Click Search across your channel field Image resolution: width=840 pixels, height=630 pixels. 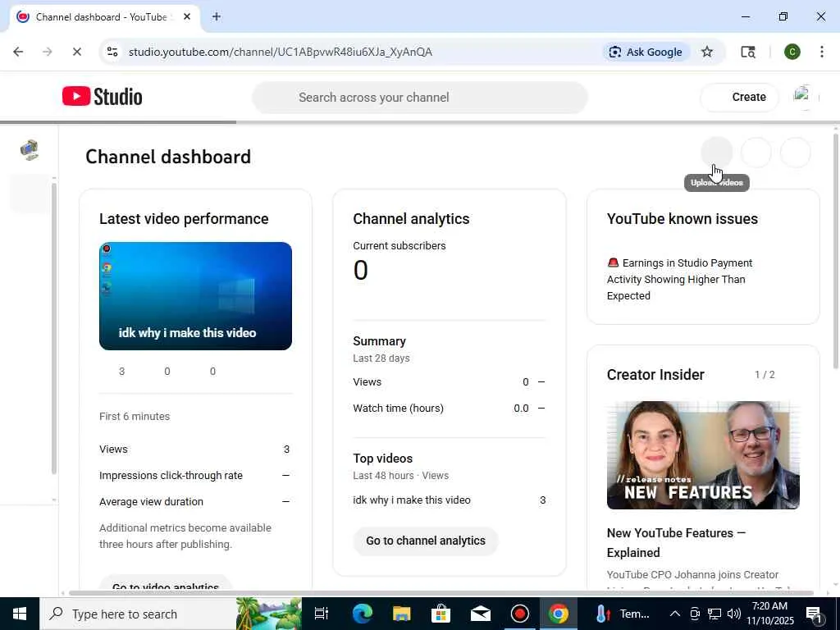tap(420, 98)
